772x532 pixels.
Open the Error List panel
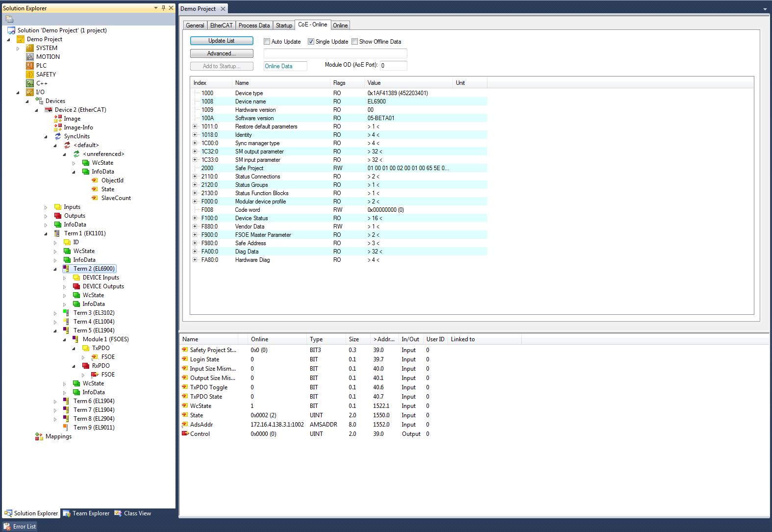point(20,527)
